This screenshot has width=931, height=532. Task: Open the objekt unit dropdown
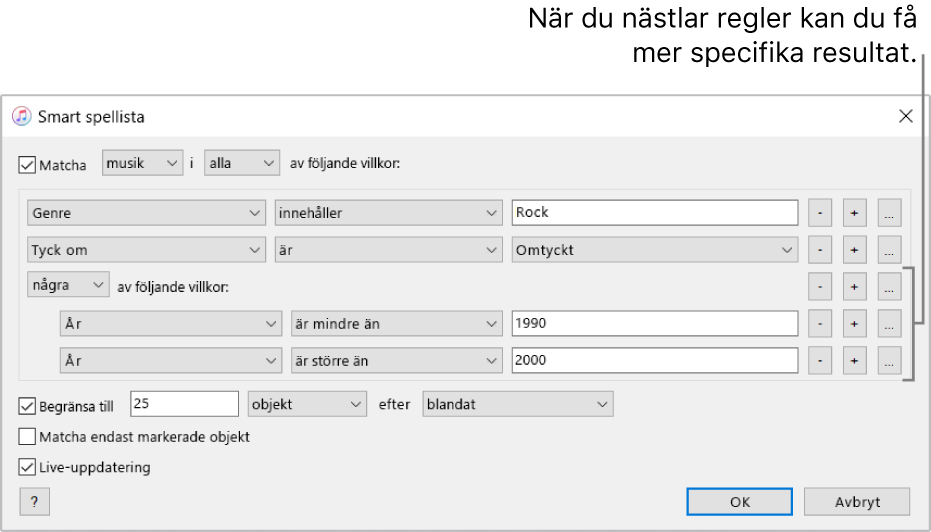307,404
